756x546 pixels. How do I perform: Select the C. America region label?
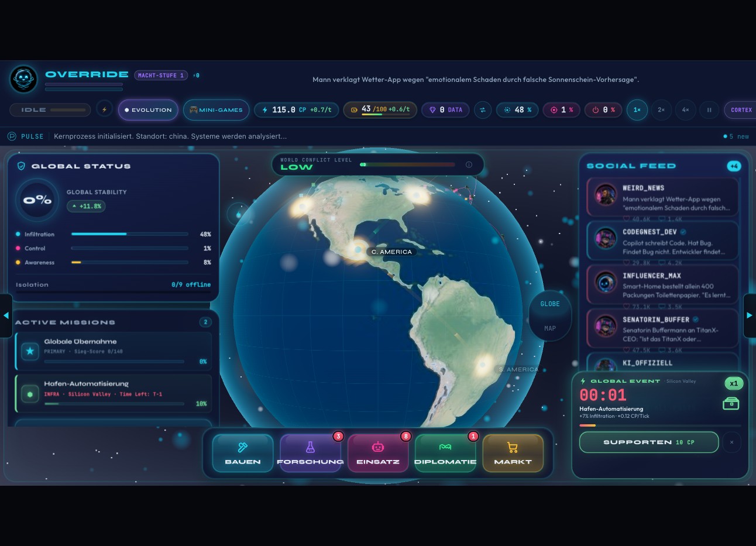[391, 252]
